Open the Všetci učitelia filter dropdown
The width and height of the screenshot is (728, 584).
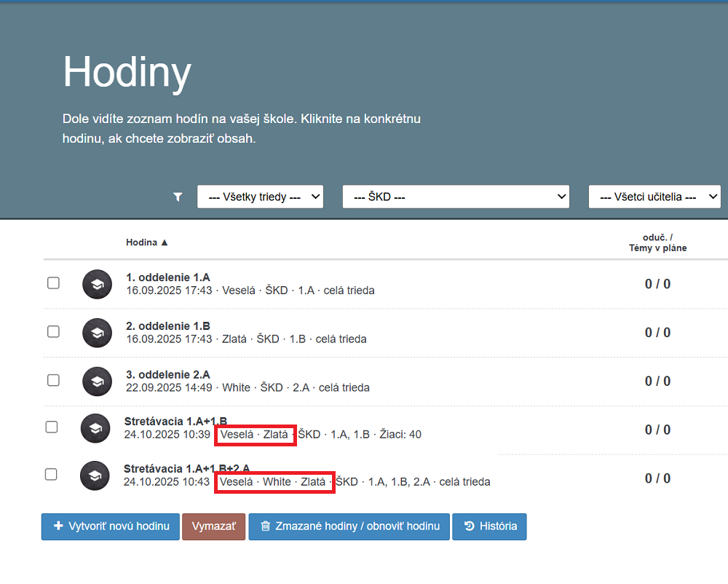pos(654,197)
